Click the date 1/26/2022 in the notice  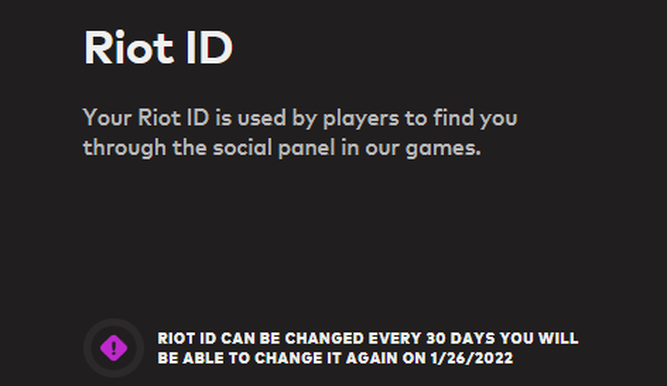pos(471,358)
